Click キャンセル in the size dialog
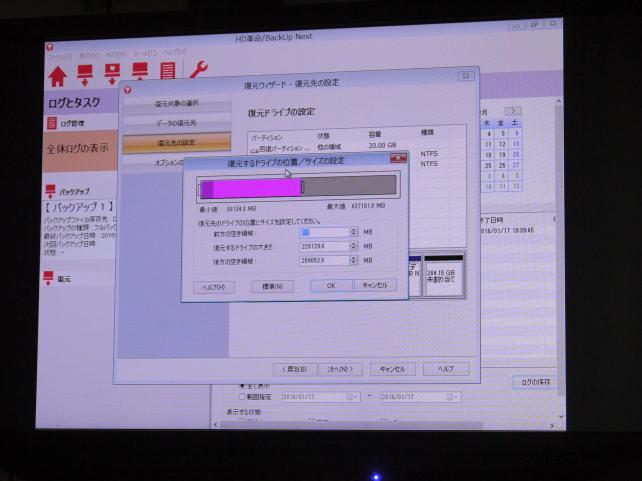The width and height of the screenshot is (642, 481). click(375, 285)
